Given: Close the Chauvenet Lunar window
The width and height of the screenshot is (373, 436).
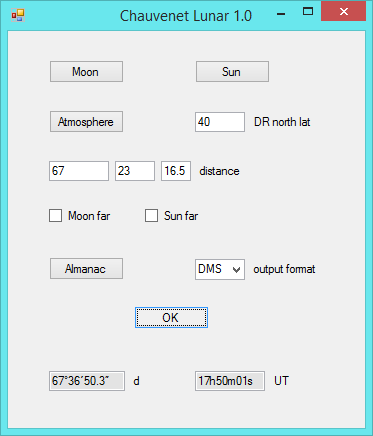Looking at the screenshot, I should [344, 12].
